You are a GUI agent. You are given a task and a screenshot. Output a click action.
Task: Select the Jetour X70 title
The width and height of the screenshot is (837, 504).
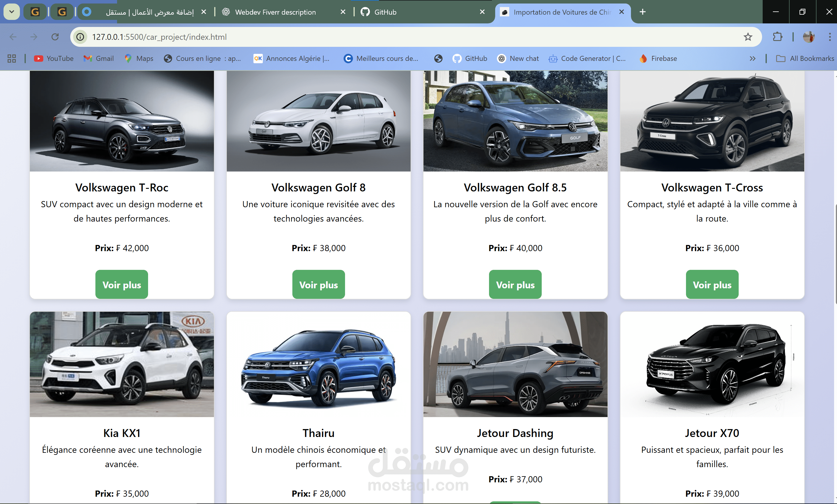click(x=712, y=433)
